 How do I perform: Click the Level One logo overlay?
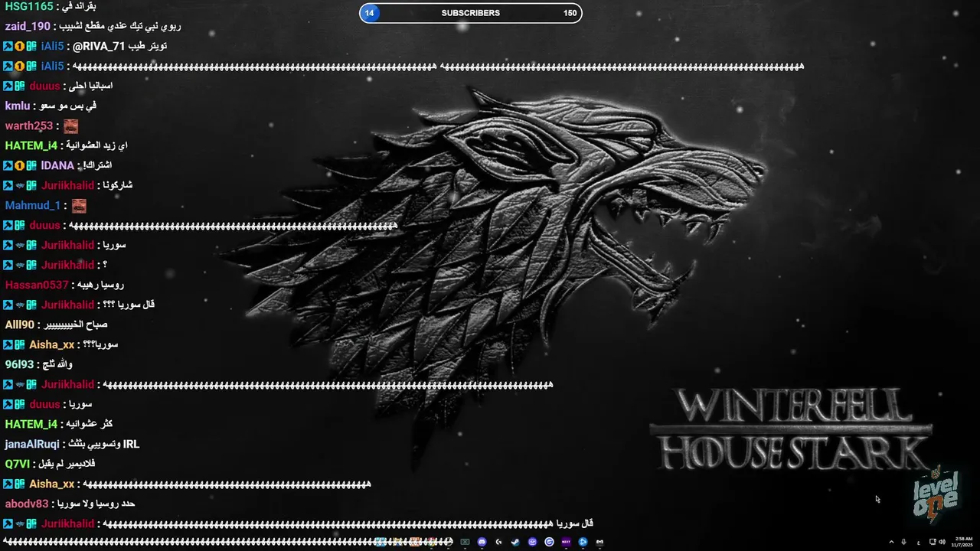tap(936, 496)
